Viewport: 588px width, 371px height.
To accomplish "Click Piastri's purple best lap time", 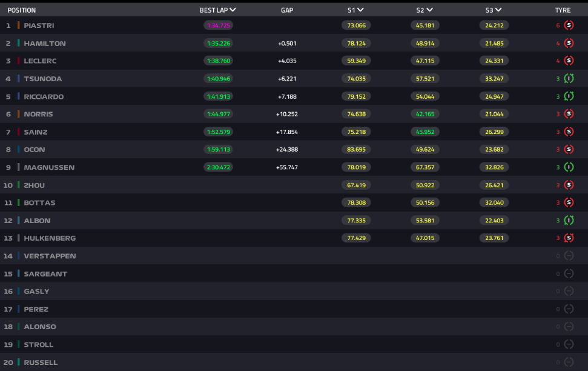I will pos(218,25).
